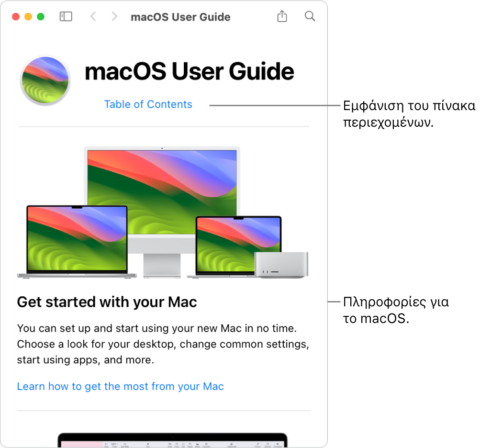This screenshot has height=448, width=480.
Task: Open Learn how to get the most link
Action: 120,386
